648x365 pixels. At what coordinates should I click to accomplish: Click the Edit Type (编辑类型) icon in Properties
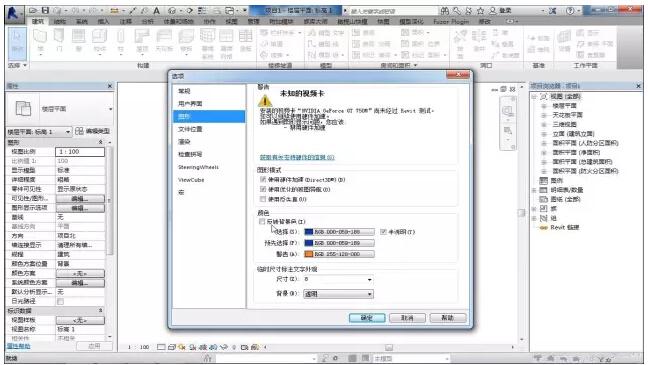[79, 131]
